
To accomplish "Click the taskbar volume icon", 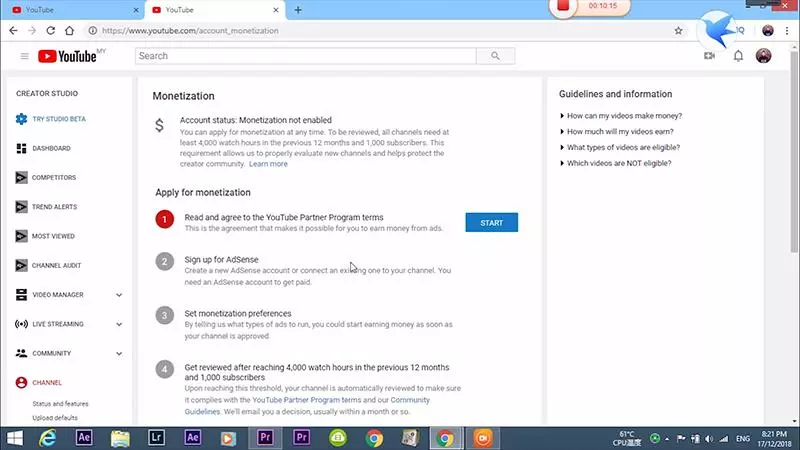I will (709, 439).
